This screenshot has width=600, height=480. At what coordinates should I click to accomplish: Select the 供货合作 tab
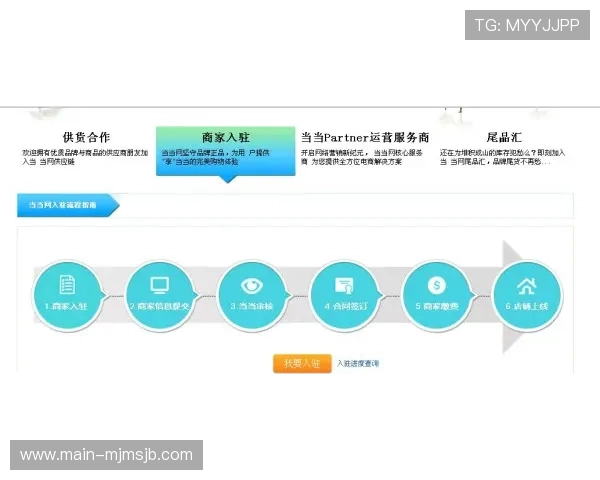pos(86,137)
